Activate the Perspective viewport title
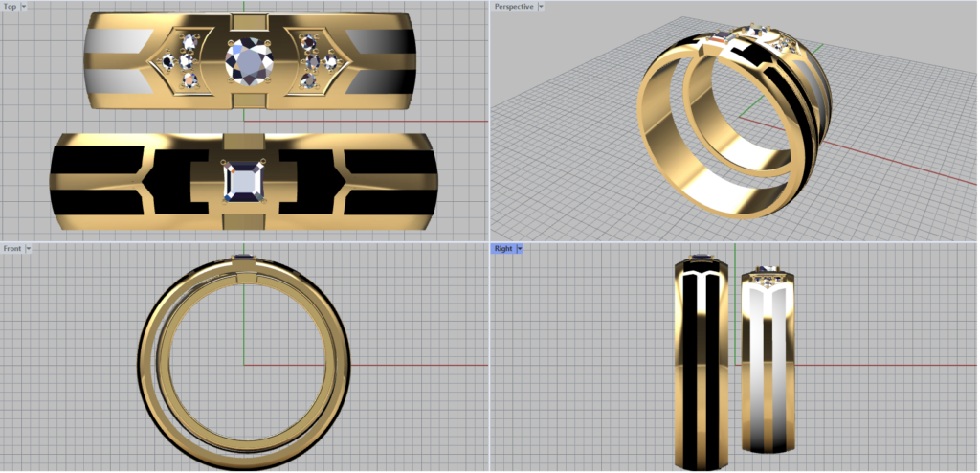Screen dimensions: 980x473 click(514, 7)
